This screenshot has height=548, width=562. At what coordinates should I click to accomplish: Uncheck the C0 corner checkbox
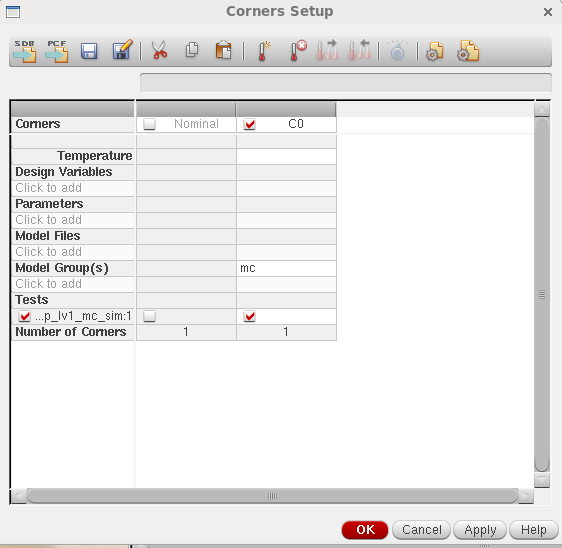[x=249, y=124]
